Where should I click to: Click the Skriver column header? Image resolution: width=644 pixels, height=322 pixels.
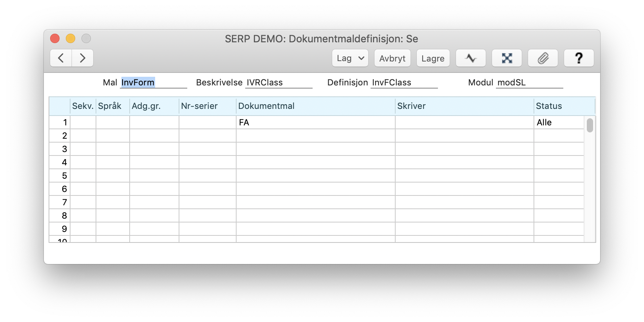coord(465,106)
